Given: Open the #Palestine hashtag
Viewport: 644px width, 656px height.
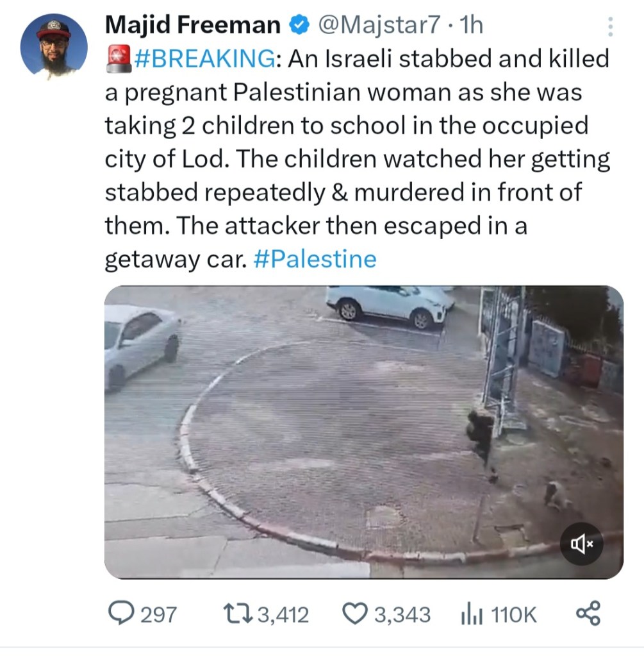Looking at the screenshot, I should click(x=315, y=259).
